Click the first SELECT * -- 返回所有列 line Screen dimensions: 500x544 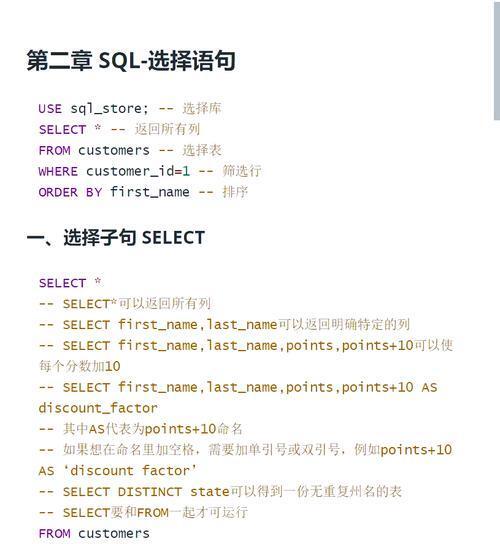(119, 129)
